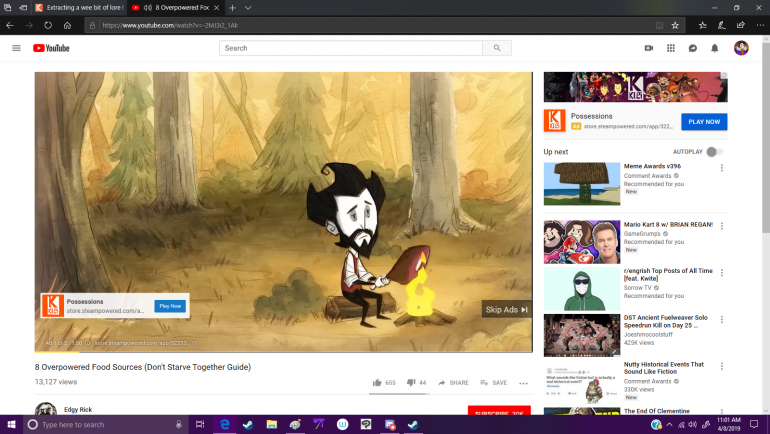The height and width of the screenshot is (434, 770).
Task: Open the account avatar menu
Action: 741,48
